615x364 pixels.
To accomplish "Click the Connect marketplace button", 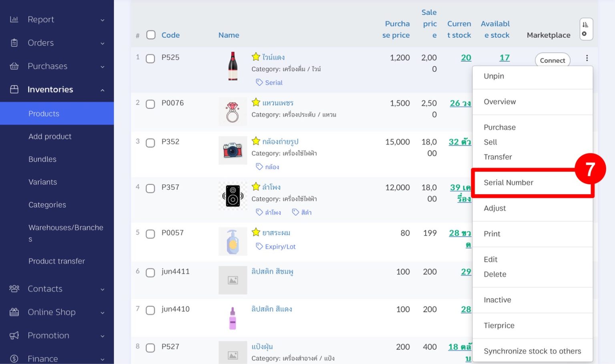I will 553,60.
